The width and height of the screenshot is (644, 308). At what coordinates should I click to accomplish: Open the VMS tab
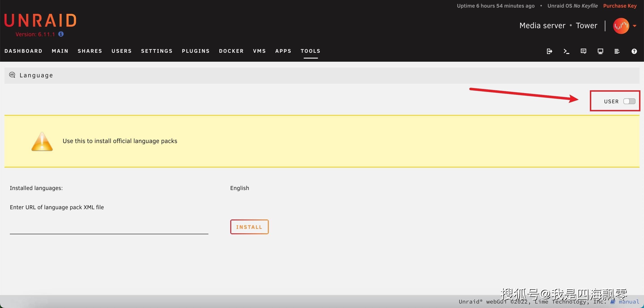(259, 51)
